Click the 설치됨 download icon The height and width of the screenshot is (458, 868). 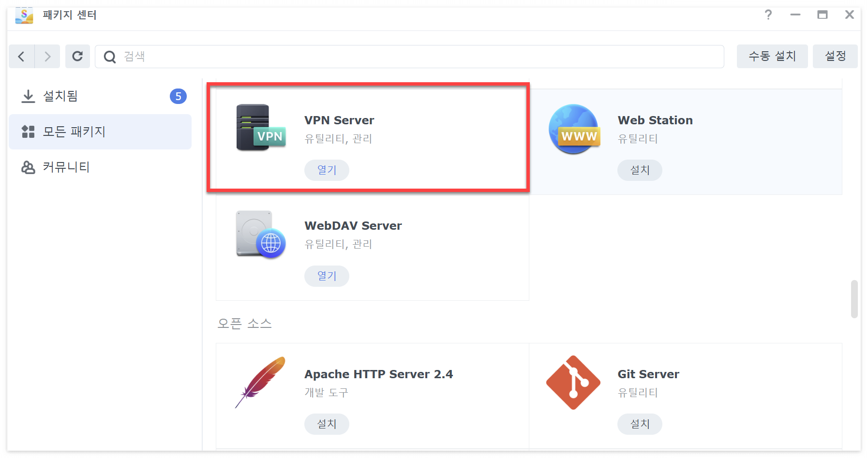(x=28, y=96)
